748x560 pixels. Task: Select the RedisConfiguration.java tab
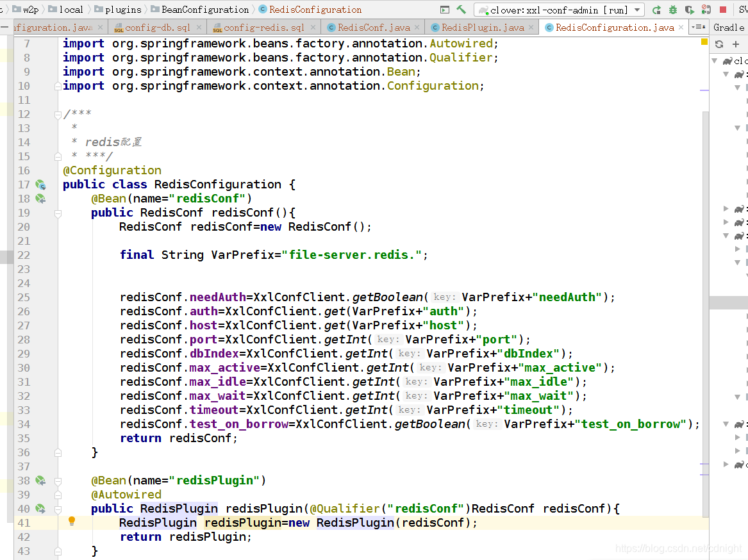(615, 28)
